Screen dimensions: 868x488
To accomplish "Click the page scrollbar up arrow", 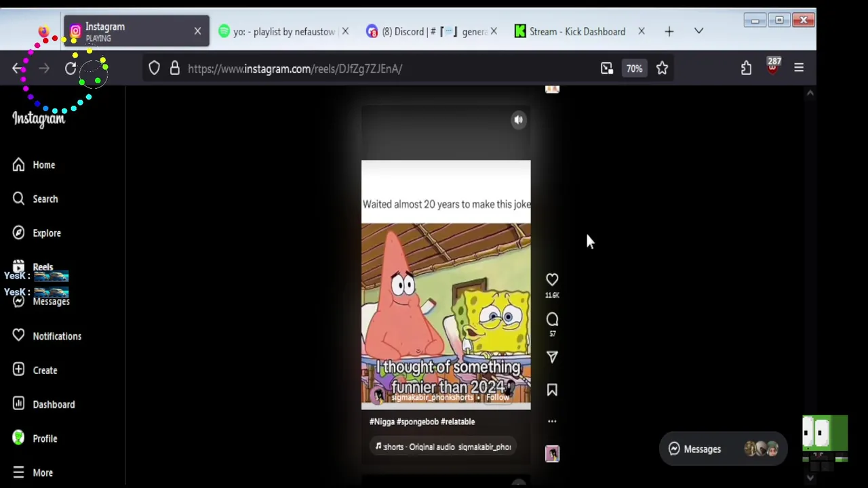I will pyautogui.click(x=810, y=94).
